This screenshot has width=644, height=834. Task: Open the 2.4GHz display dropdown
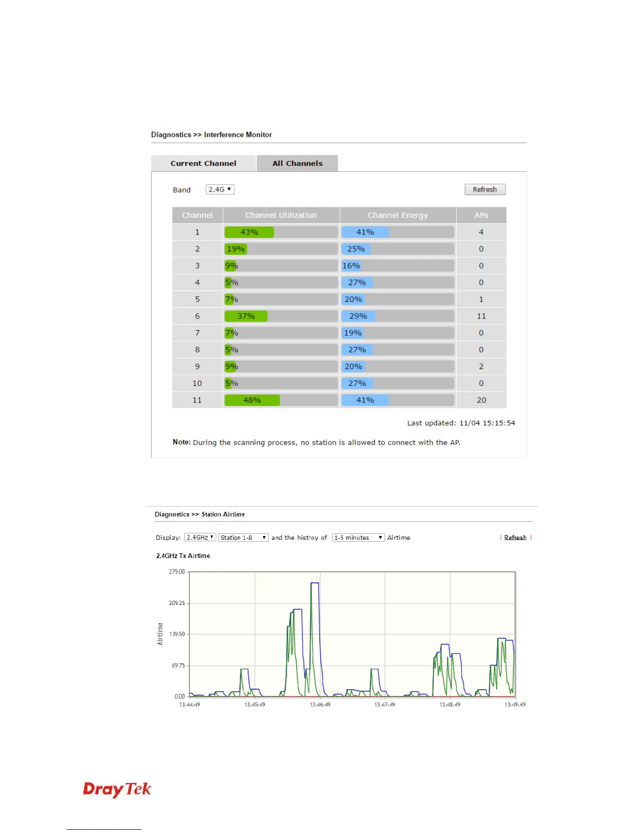click(200, 538)
